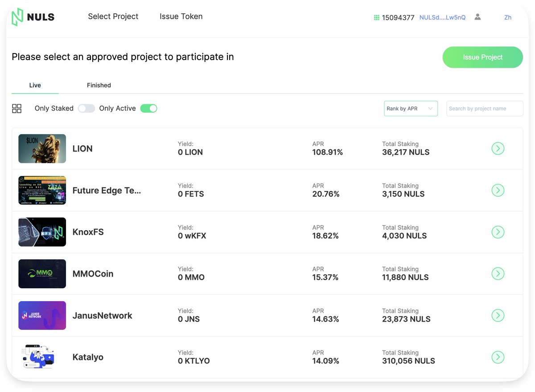This screenshot has width=535, height=392.
Task: Click the block height 15094377
Action: click(398, 18)
